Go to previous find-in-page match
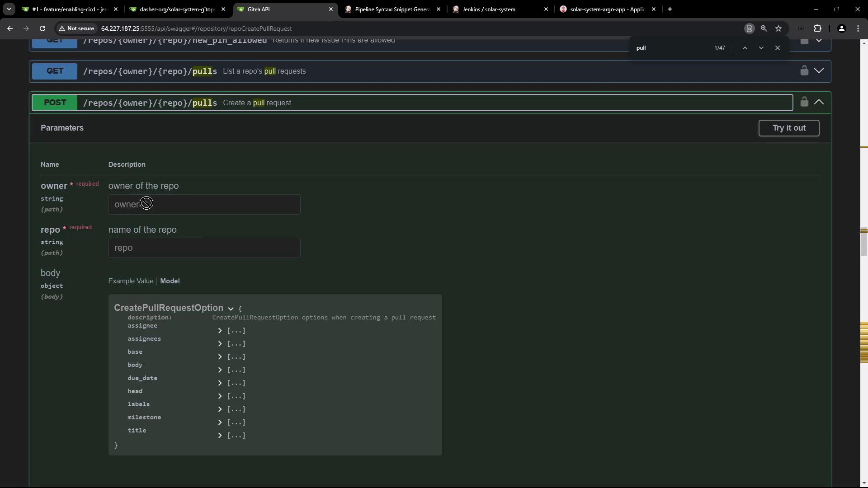868x488 pixels. coord(745,48)
